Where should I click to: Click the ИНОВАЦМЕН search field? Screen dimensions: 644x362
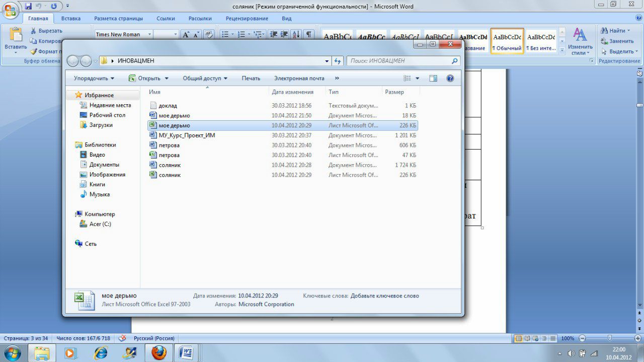(403, 61)
